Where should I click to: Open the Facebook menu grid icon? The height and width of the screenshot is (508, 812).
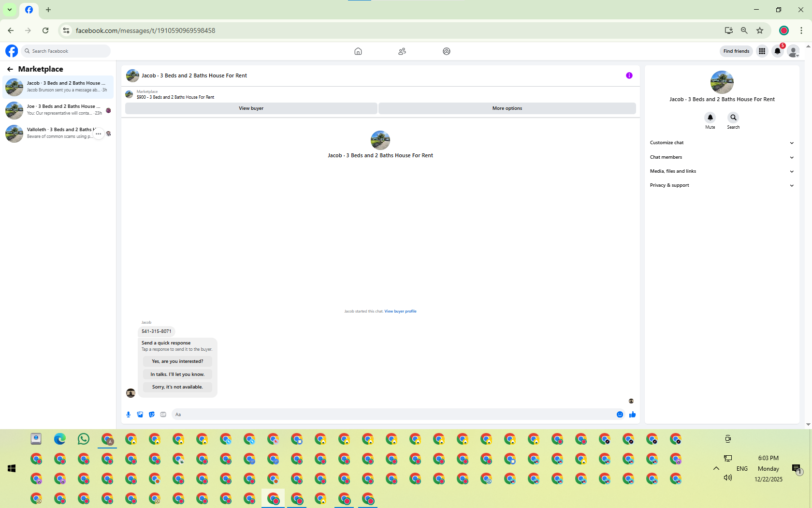(x=762, y=51)
